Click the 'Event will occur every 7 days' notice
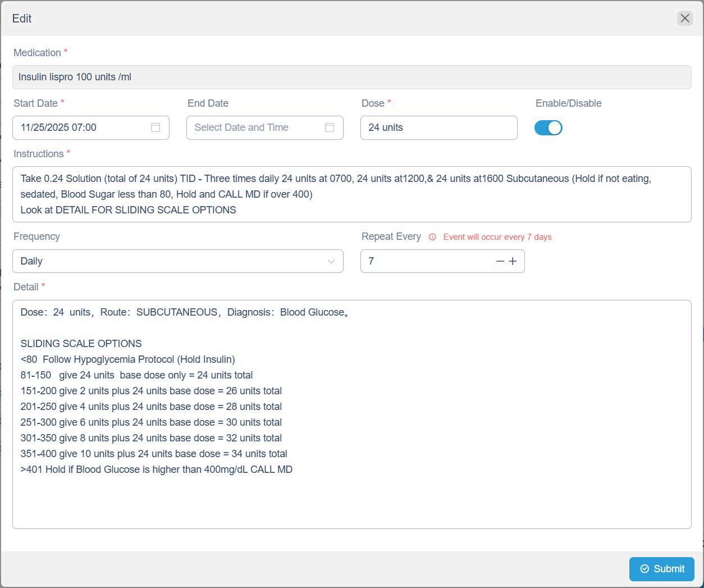Screen dimensions: 704x588 click(497, 237)
